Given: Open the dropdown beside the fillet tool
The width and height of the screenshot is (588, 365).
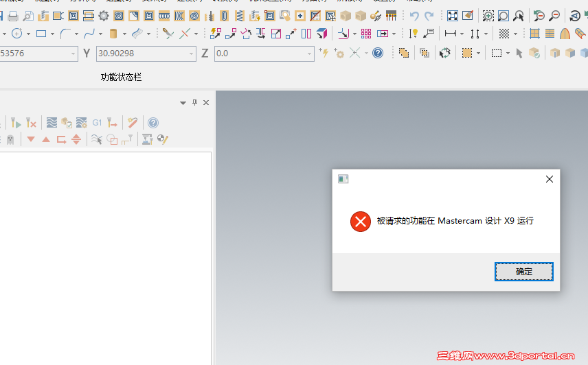Looking at the screenshot, I should [76, 34].
